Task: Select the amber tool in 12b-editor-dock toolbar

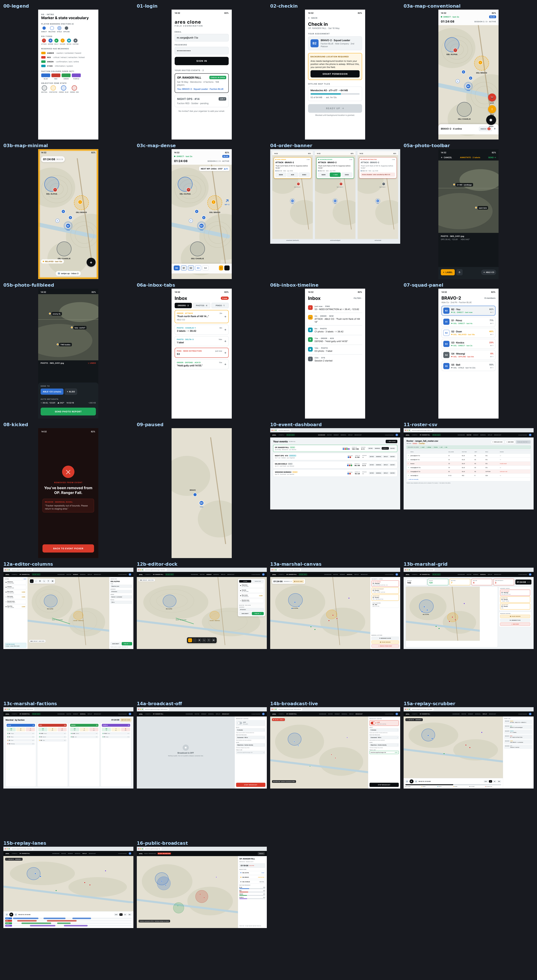Action: point(190,640)
